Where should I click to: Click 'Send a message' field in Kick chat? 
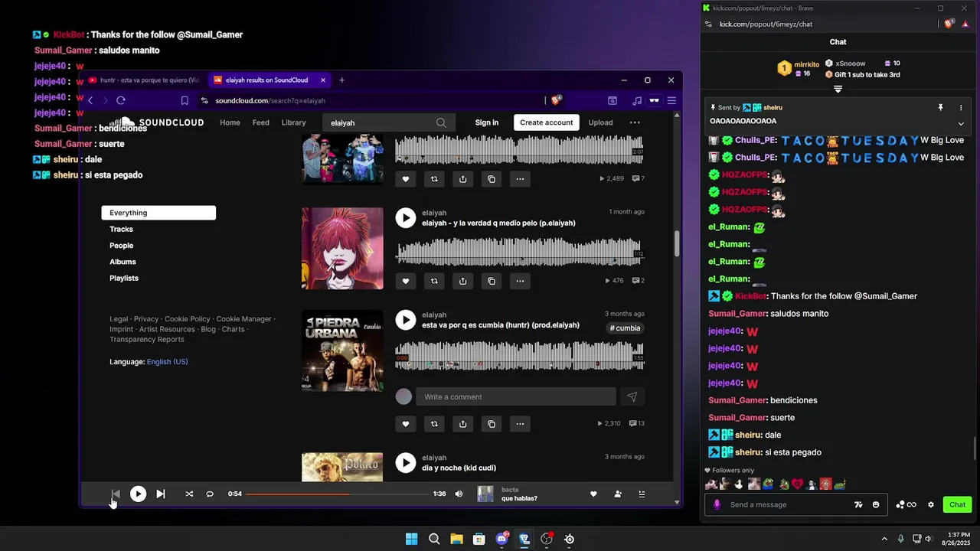tap(789, 504)
